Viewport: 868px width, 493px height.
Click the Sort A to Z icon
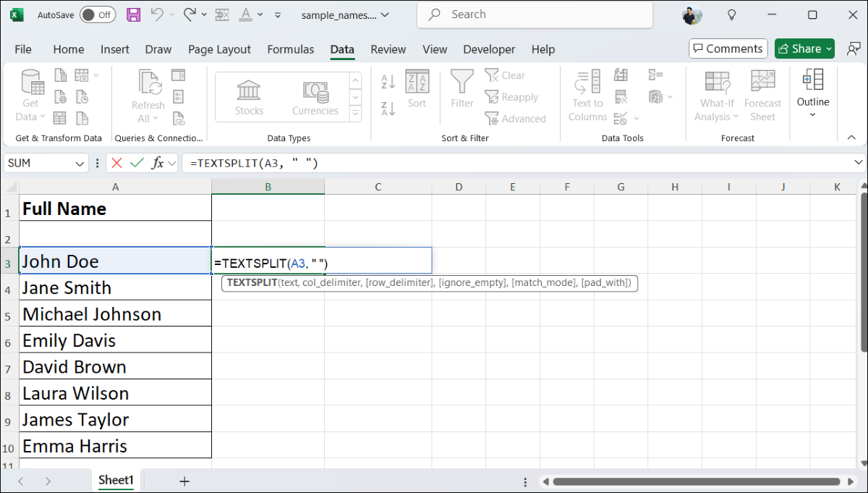pos(388,82)
